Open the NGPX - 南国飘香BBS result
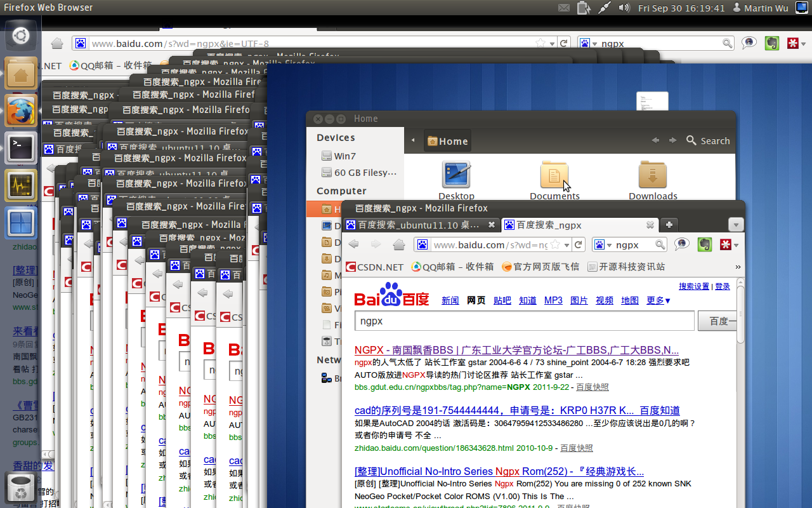This screenshot has width=812, height=508. click(x=516, y=350)
